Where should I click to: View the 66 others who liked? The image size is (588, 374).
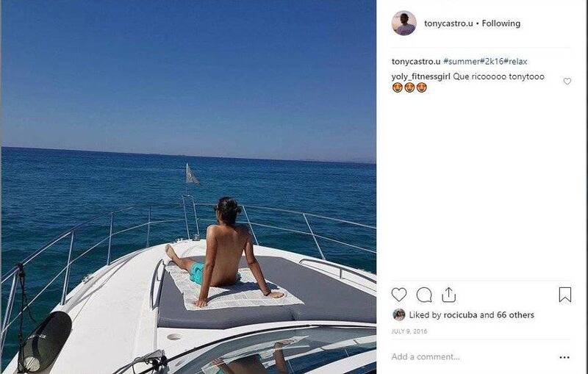pyautogui.click(x=515, y=314)
